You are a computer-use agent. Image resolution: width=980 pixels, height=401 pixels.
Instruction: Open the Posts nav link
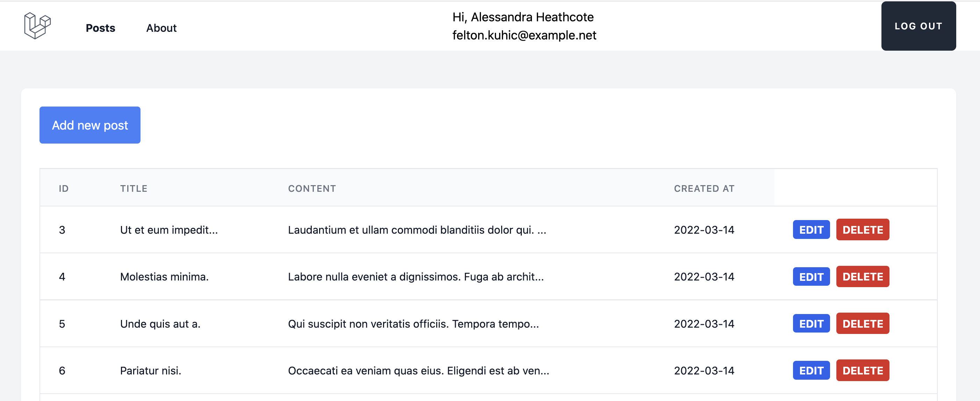(x=100, y=28)
